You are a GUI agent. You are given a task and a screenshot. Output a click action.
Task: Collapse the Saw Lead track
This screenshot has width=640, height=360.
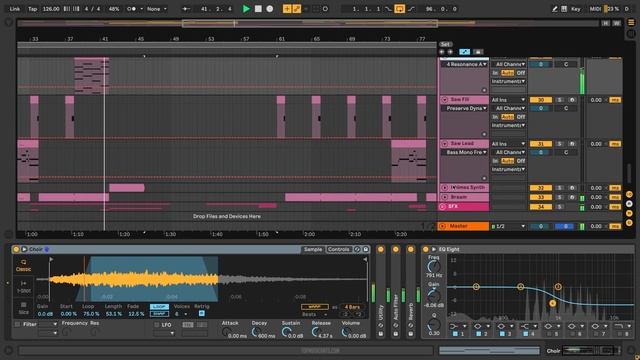tap(444, 144)
